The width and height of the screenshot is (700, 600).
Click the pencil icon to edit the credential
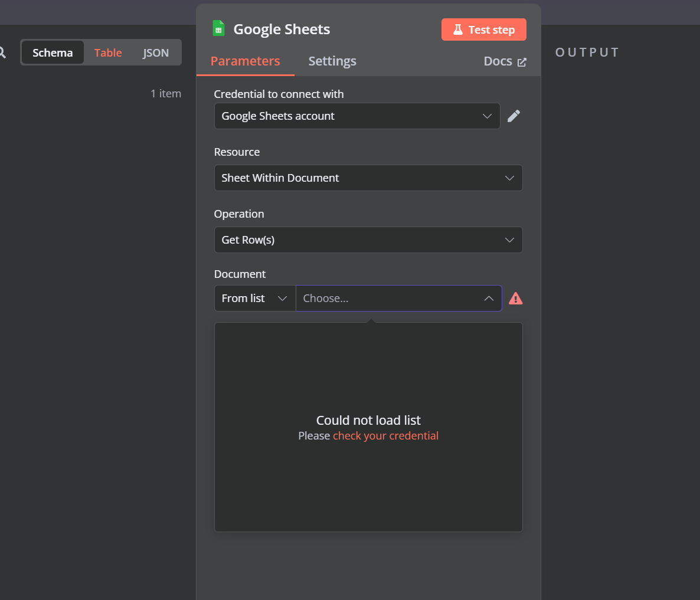pos(513,116)
